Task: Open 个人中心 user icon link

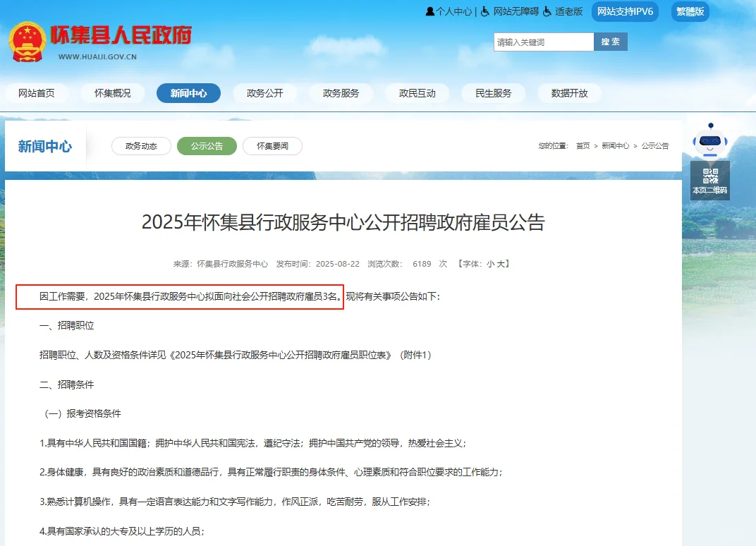Action: click(x=449, y=11)
